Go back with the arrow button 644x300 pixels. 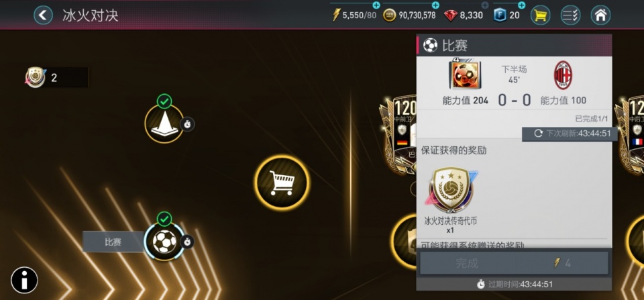click(x=43, y=15)
